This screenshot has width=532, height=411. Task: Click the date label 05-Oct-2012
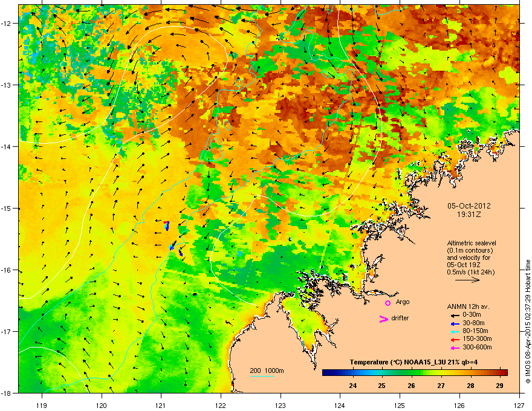pyautogui.click(x=469, y=206)
